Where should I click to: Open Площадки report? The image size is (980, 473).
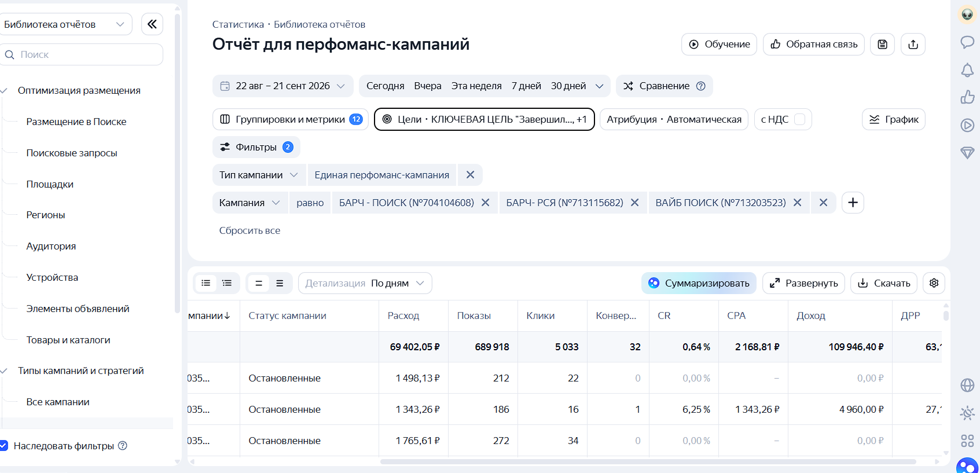click(x=50, y=184)
